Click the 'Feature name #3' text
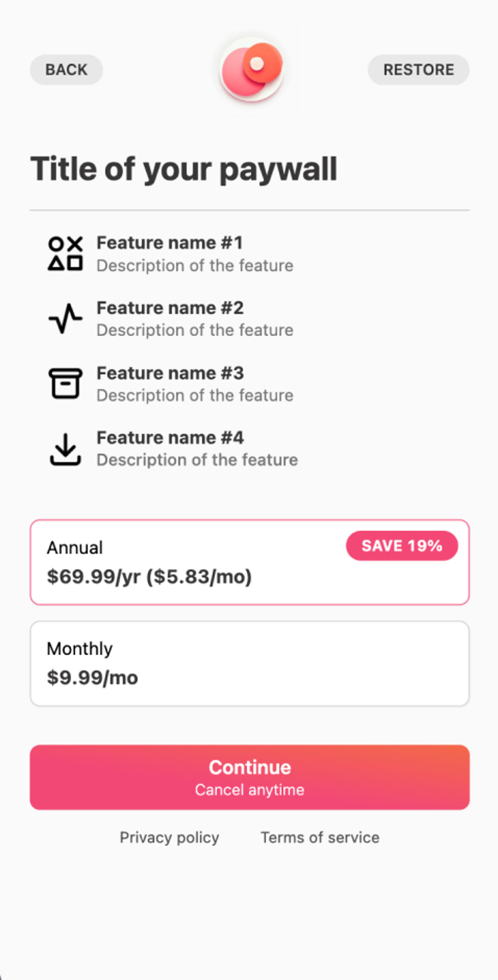 coord(170,373)
